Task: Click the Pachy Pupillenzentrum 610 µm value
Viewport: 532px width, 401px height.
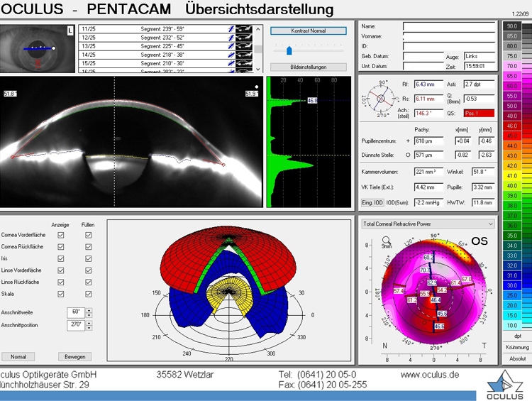Action: click(428, 141)
